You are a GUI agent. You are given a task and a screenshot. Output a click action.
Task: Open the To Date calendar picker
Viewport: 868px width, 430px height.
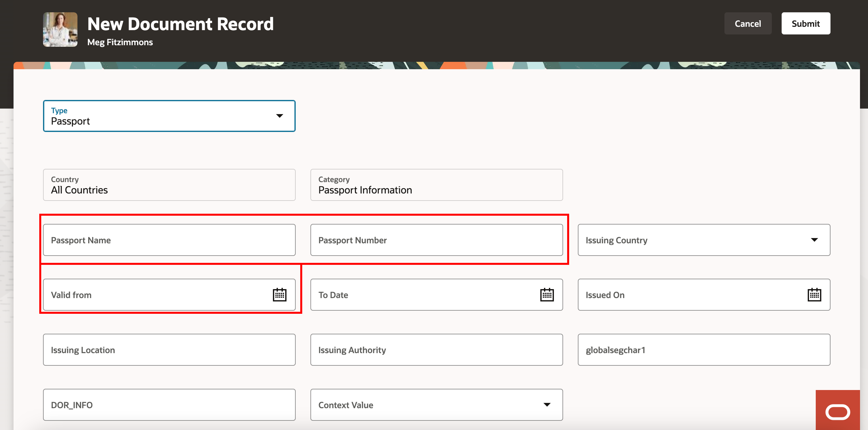click(x=546, y=295)
